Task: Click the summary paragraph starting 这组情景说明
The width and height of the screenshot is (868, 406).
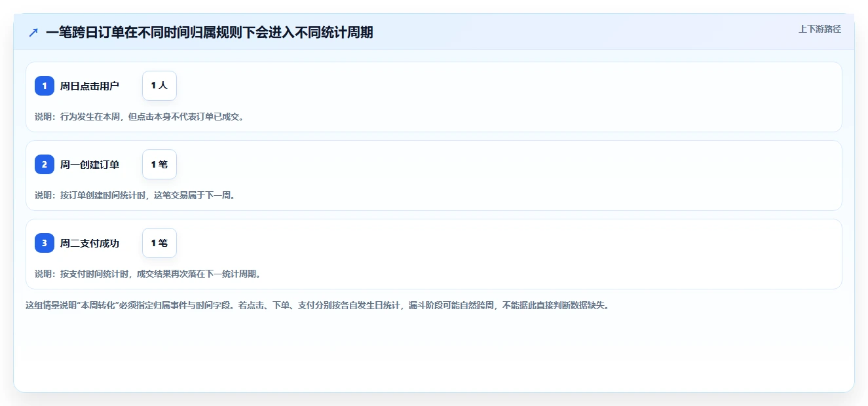Action: [x=318, y=305]
